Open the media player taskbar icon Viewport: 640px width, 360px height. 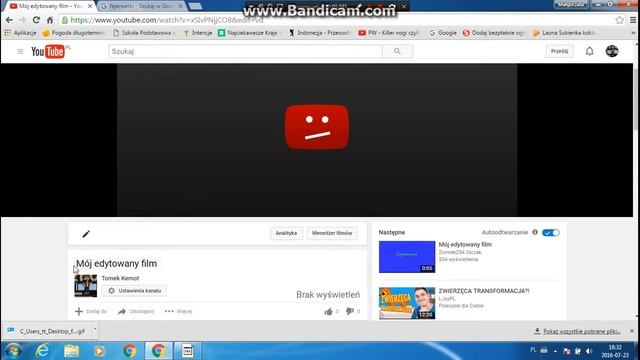click(x=100, y=351)
